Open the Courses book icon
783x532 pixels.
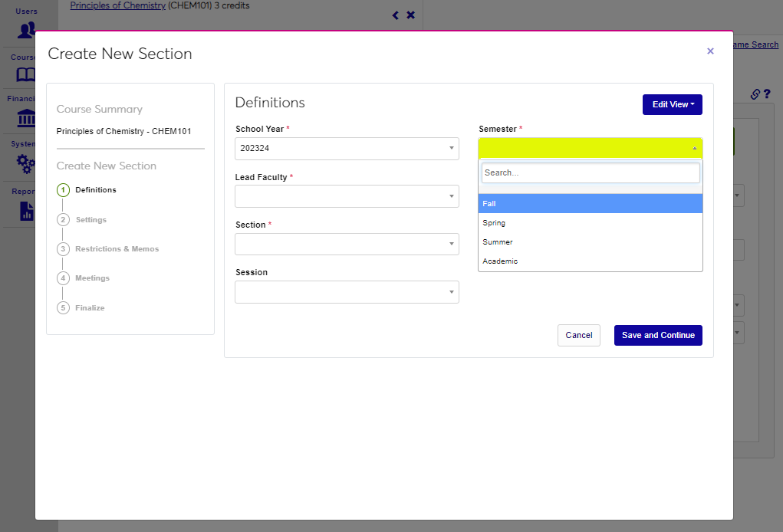pos(26,74)
